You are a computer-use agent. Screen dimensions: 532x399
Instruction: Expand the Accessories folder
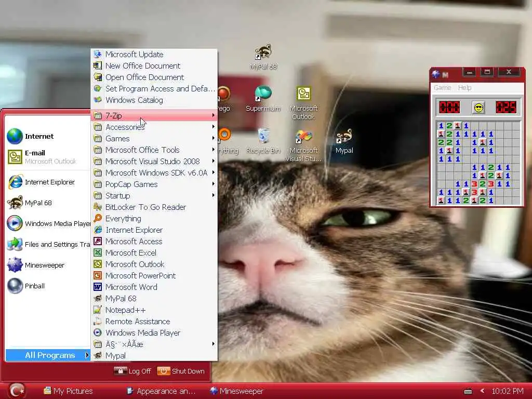pyautogui.click(x=154, y=127)
